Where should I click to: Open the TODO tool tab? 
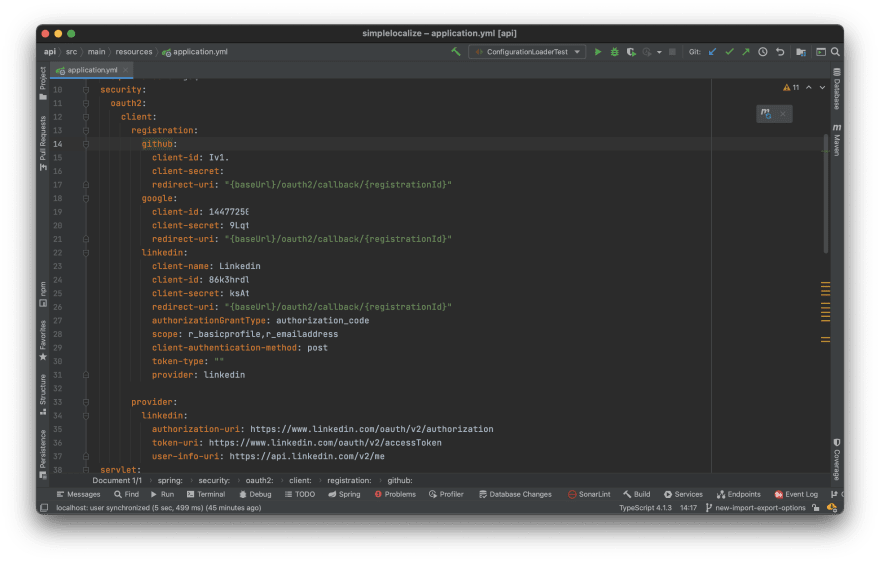click(x=300, y=495)
